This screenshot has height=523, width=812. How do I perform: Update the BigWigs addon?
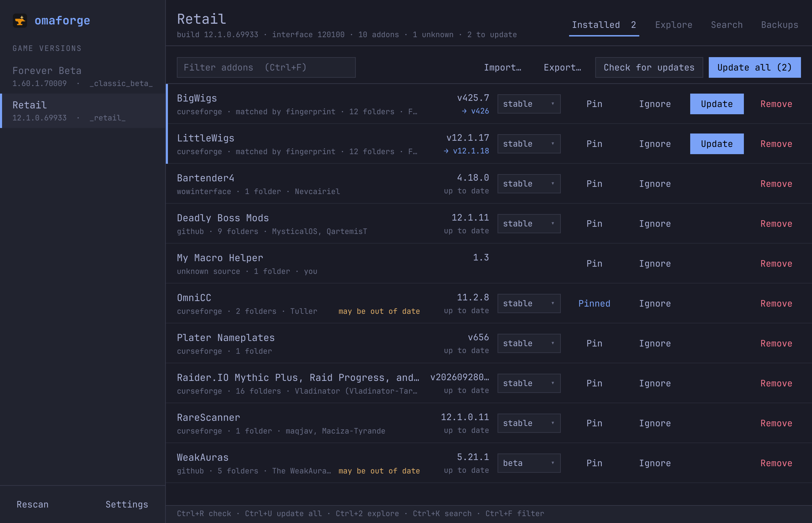[717, 104]
